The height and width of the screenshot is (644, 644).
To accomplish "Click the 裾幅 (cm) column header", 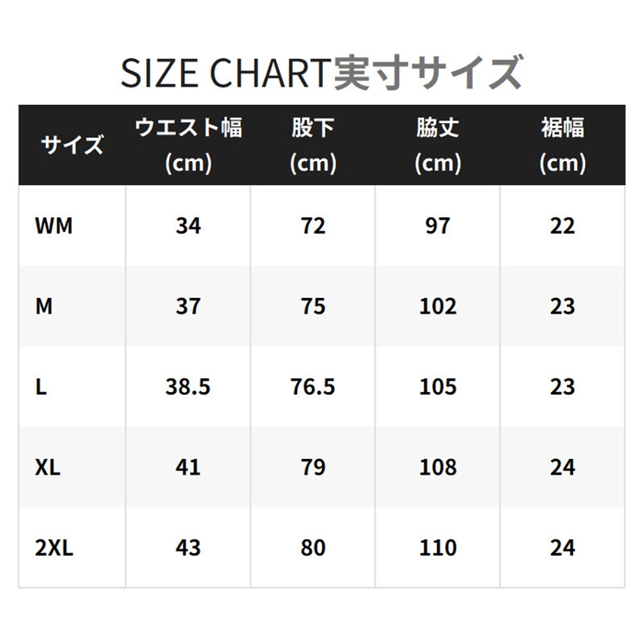I will point(562,145).
